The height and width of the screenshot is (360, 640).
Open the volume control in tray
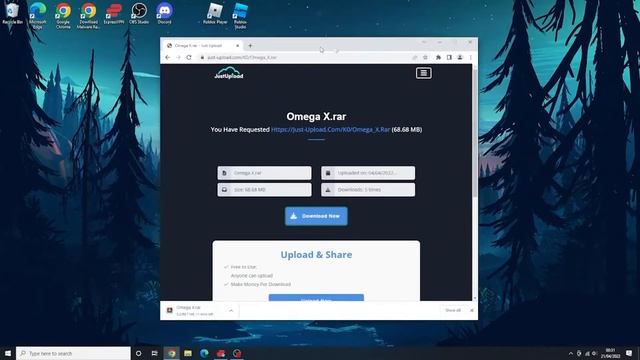point(594,353)
